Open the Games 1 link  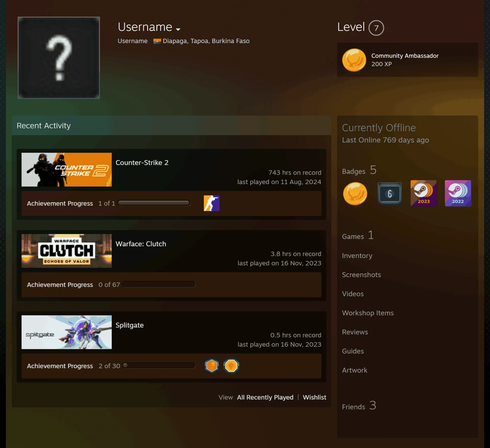[x=358, y=235]
